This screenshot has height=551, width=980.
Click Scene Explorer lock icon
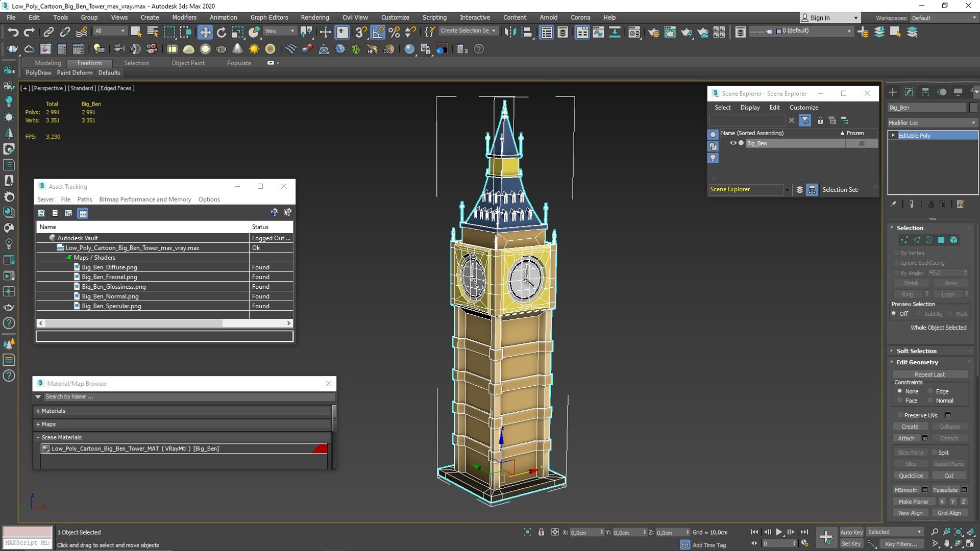click(820, 120)
